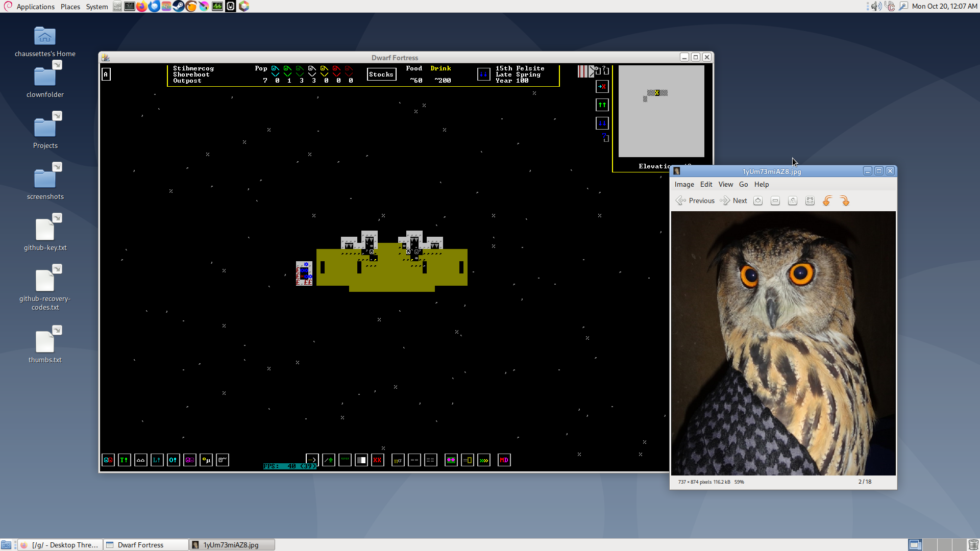Open the Stocks screen in Dwarf Fortress
980x551 pixels.
pyautogui.click(x=381, y=74)
